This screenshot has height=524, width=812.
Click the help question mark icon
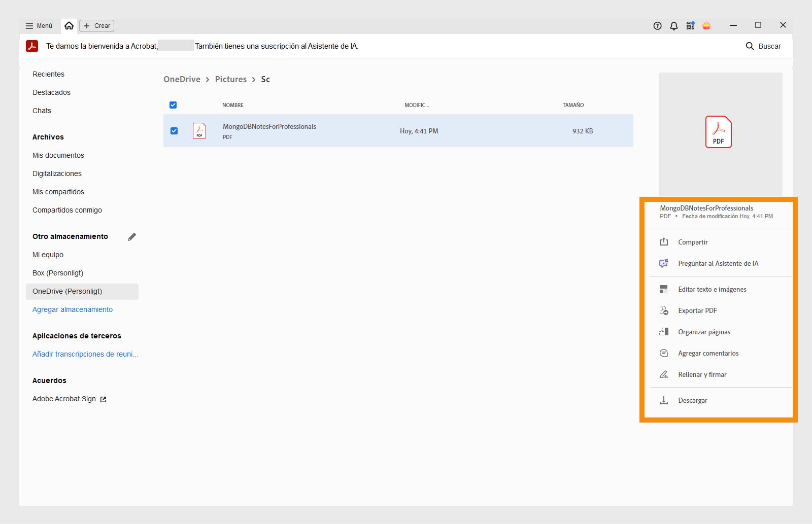(657, 25)
